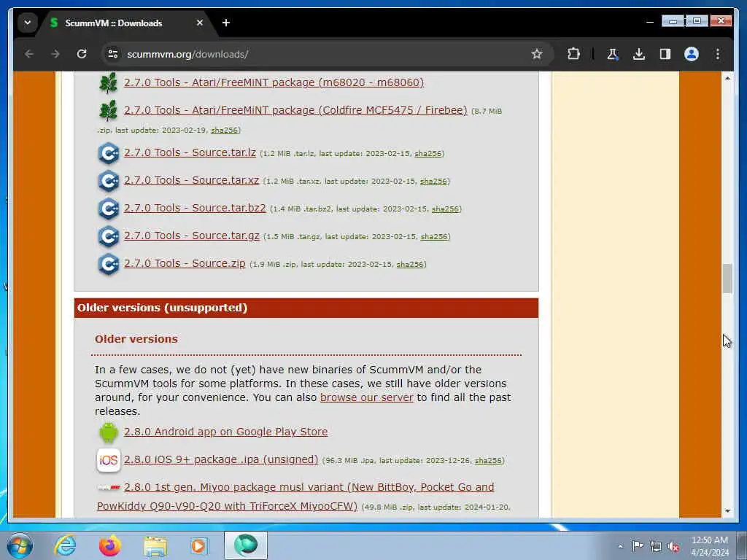Click C++ icon next to Source.zip

[x=108, y=264]
